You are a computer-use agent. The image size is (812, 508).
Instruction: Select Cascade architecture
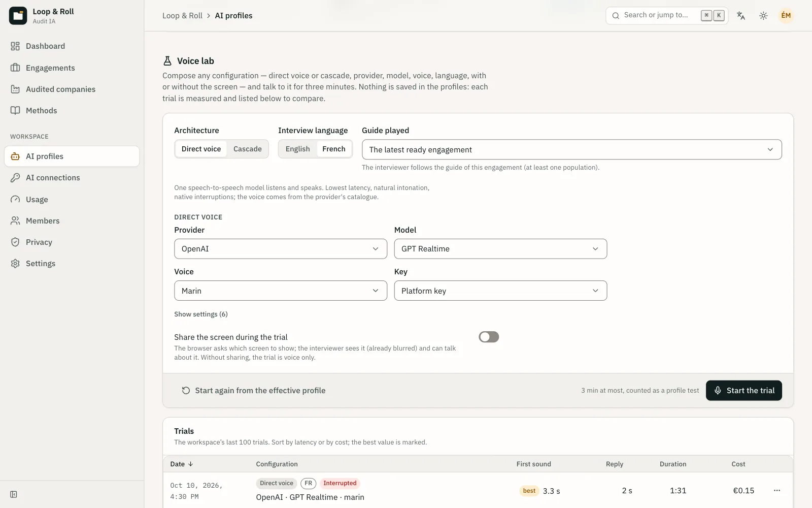[x=248, y=149]
